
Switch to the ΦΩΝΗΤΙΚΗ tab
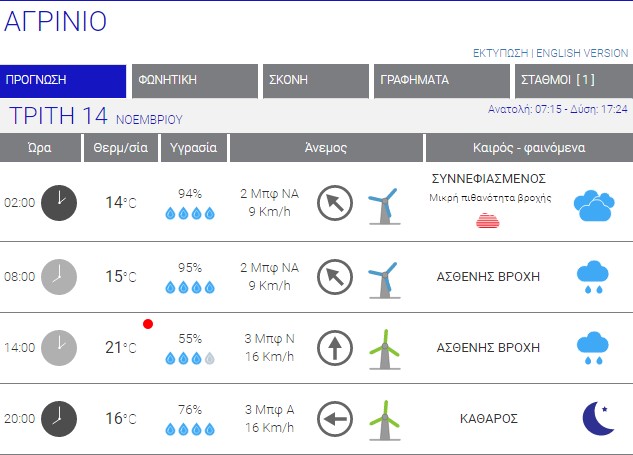(x=195, y=80)
